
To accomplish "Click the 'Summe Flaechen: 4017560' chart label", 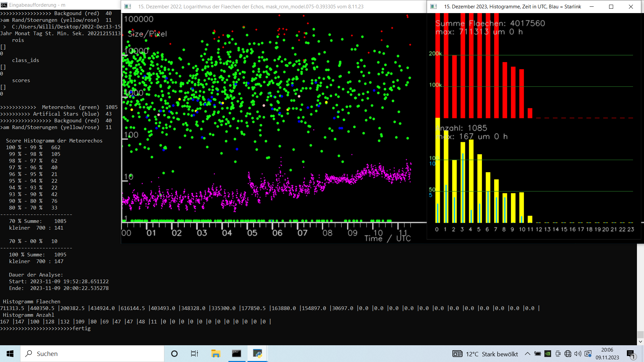I will pos(490,23).
